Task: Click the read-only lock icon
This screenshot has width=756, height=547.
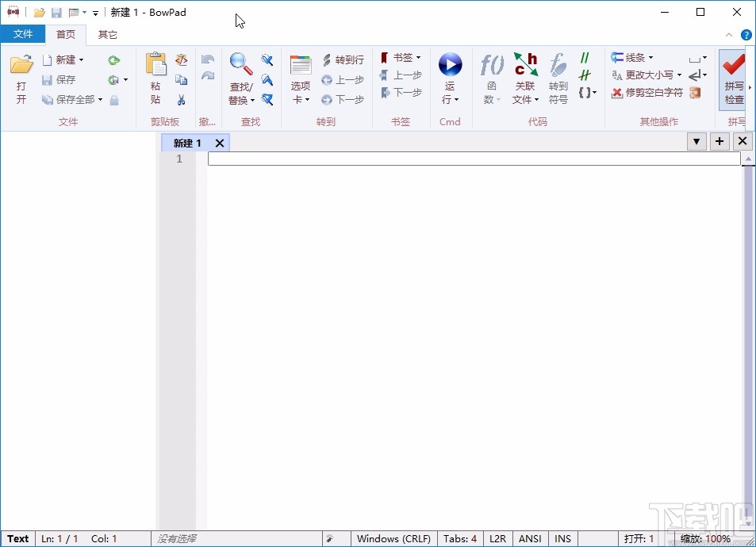Action: 114,100
